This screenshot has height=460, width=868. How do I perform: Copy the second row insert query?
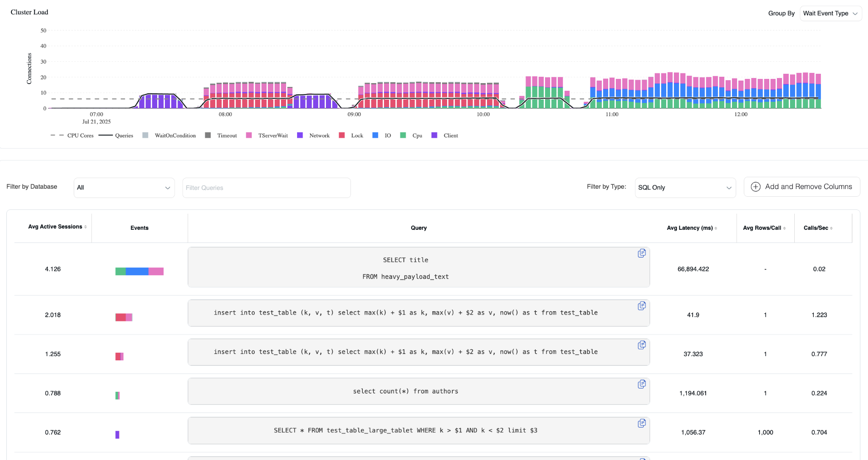tap(642, 306)
